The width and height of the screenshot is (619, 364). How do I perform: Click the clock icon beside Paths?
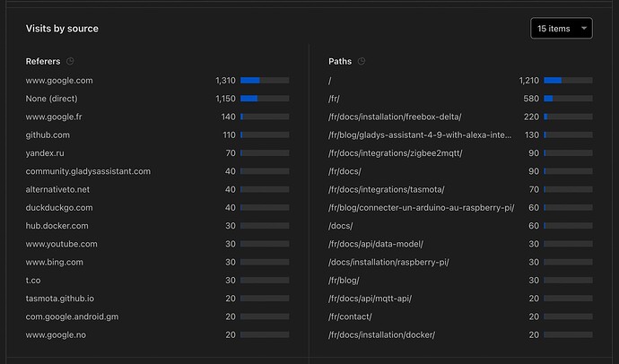[362, 61]
